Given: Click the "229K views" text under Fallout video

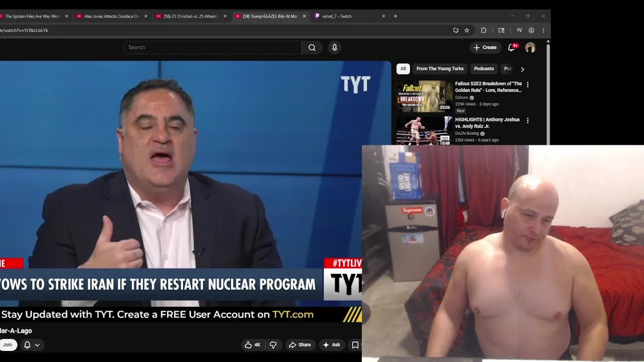Looking at the screenshot, I should pos(465,104).
